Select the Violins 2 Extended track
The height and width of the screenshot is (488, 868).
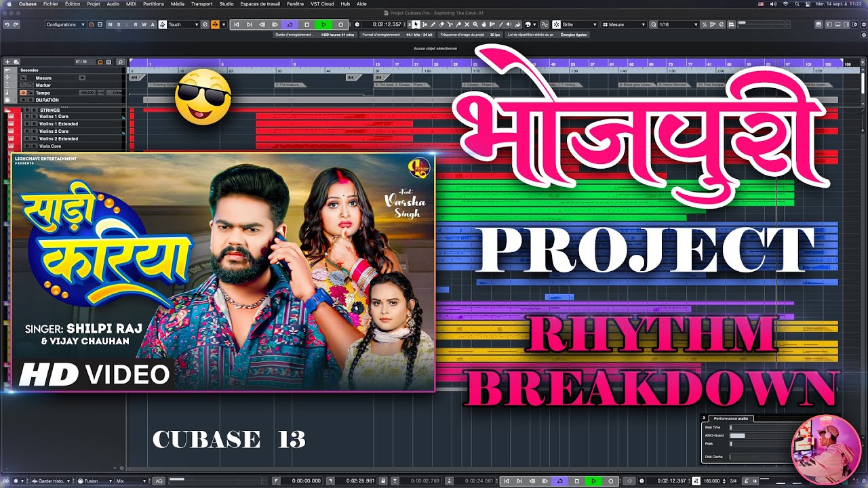click(x=58, y=139)
